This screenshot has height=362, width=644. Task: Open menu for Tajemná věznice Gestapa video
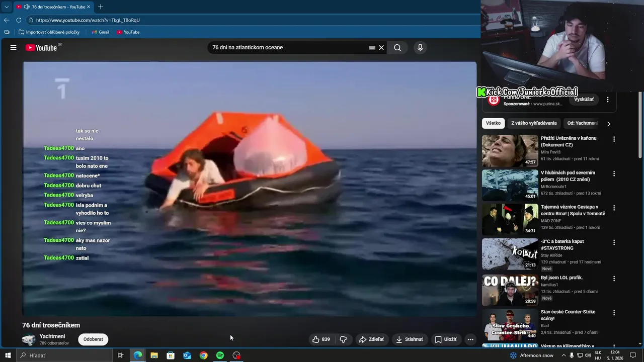[614, 208]
